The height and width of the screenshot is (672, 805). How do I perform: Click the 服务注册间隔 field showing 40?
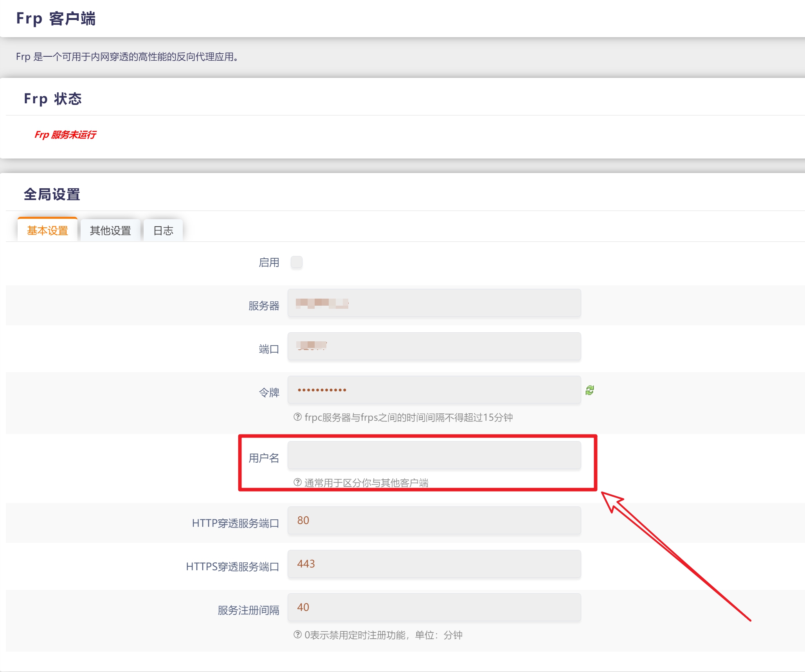[434, 607]
